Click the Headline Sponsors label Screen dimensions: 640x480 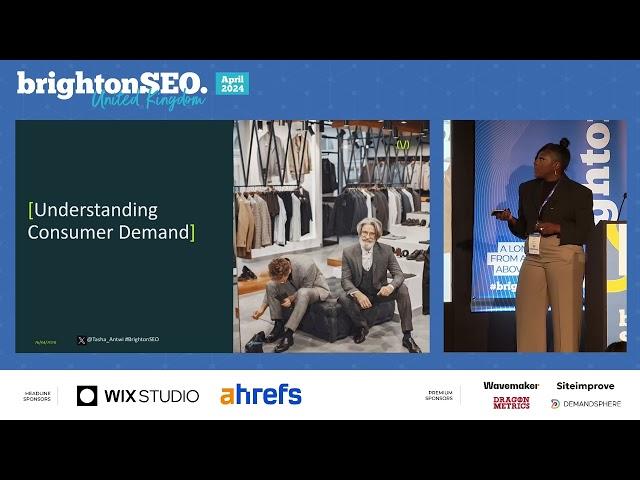[x=37, y=396]
